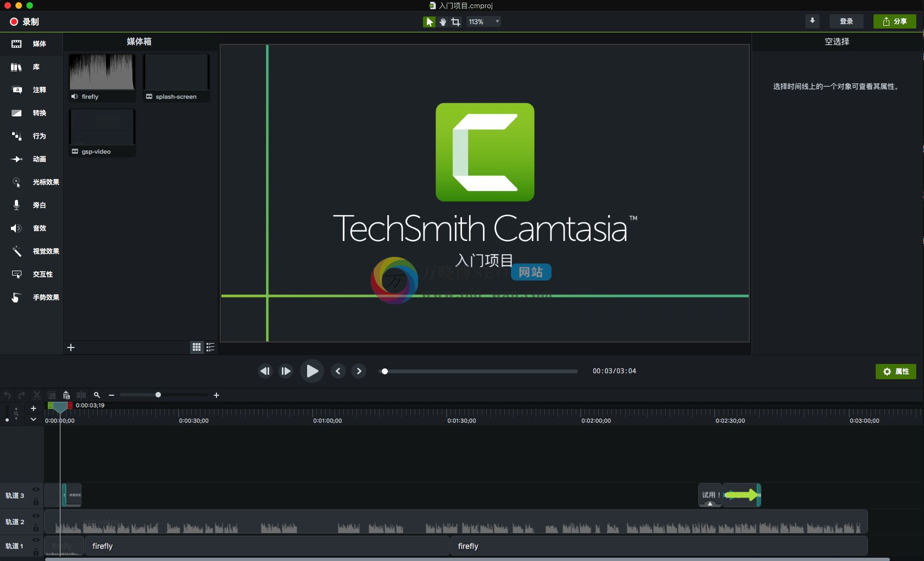Select the splash-screen media thumbnail

[176, 77]
